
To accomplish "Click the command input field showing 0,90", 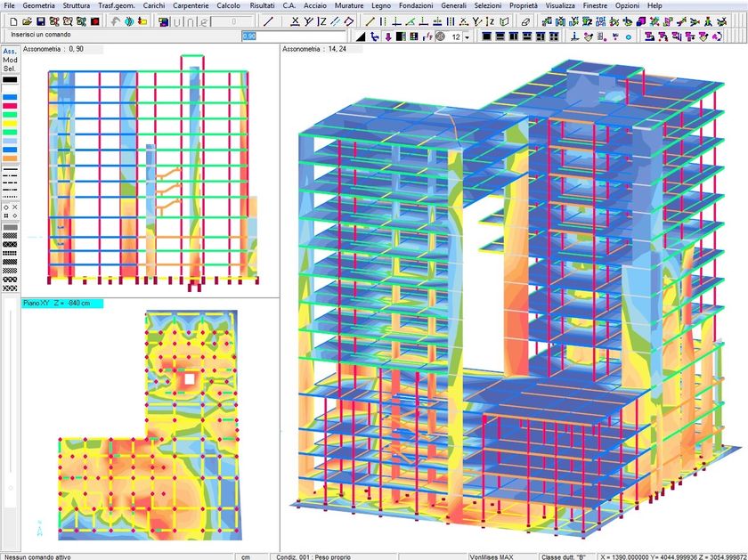I will (293, 37).
